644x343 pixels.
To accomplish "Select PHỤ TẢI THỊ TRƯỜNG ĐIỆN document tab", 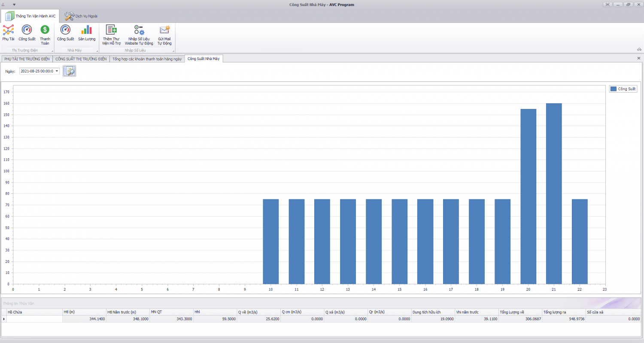I will click(x=27, y=59).
